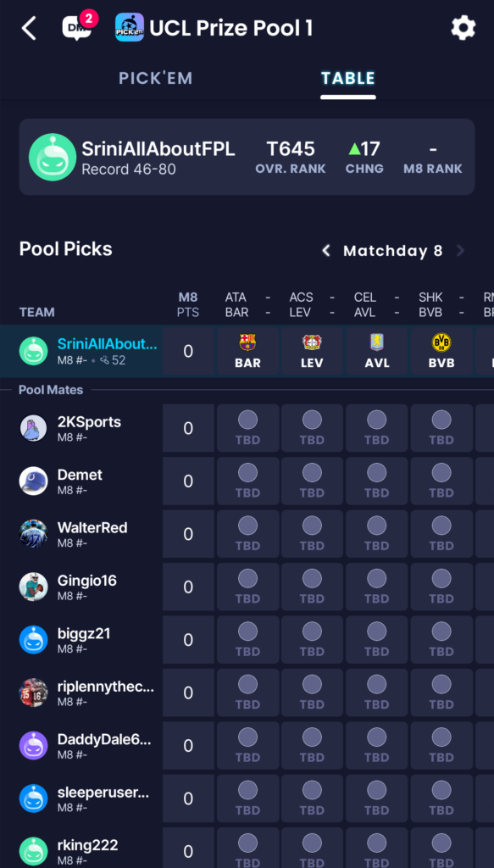Tap the Pick'em league logo icon
494x868 pixels.
click(x=130, y=27)
